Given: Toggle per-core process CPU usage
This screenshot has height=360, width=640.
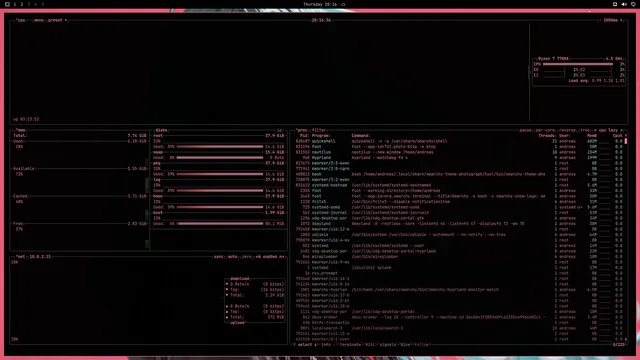Looking at the screenshot, I should 545,130.
